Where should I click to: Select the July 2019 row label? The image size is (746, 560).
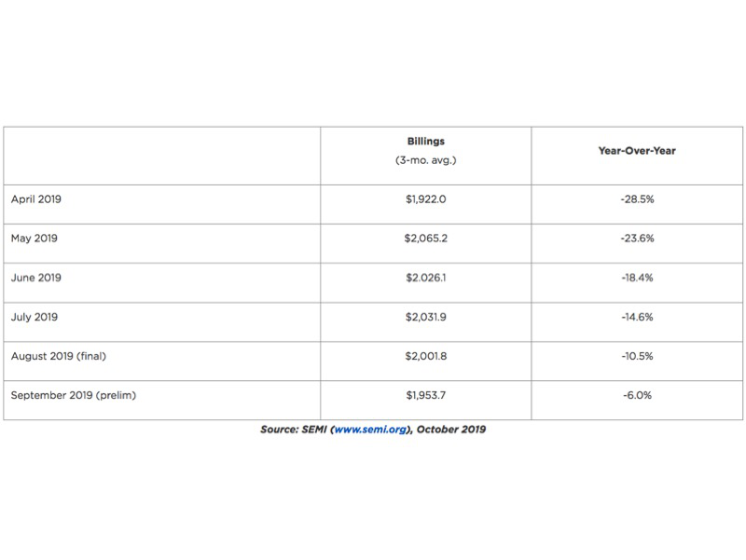tap(34, 317)
